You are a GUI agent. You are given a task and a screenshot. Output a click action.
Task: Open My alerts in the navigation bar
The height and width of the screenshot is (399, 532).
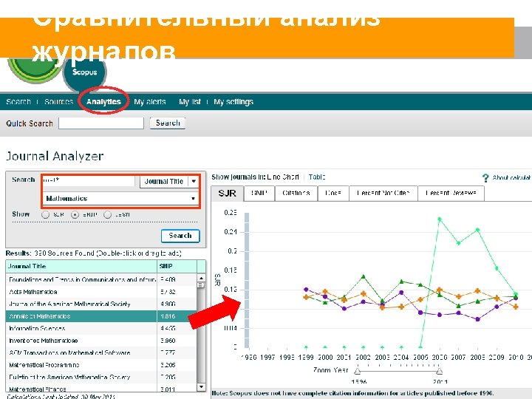click(149, 102)
